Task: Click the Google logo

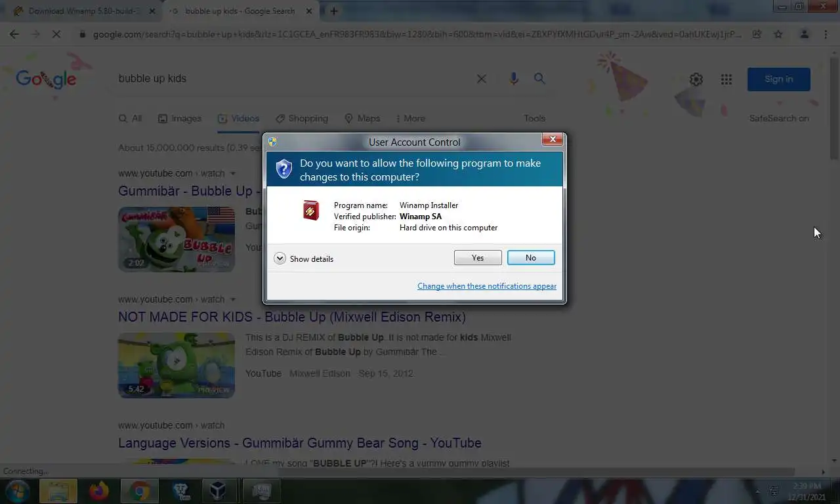Action: click(x=46, y=79)
